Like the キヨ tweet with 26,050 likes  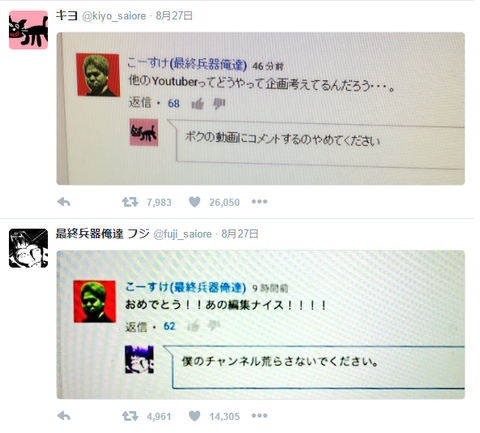[x=195, y=202]
